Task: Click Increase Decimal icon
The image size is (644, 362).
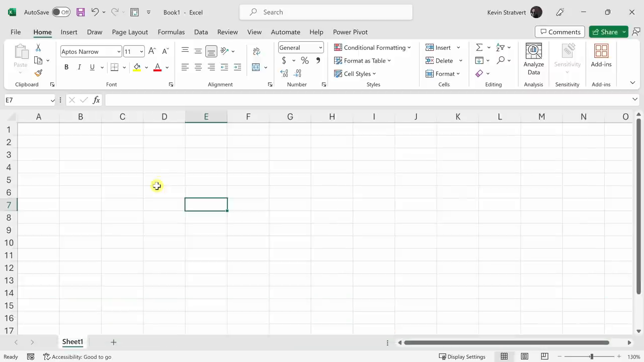Action: click(284, 73)
